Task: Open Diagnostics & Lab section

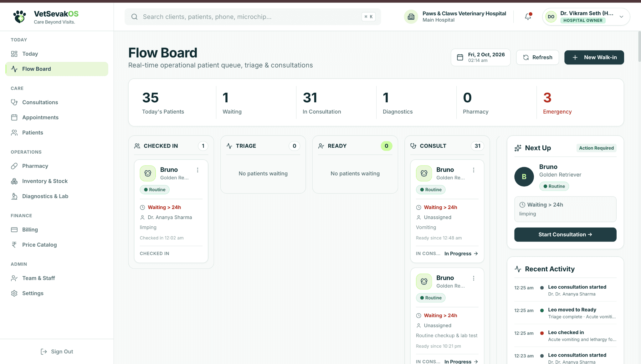Action: coord(57,196)
